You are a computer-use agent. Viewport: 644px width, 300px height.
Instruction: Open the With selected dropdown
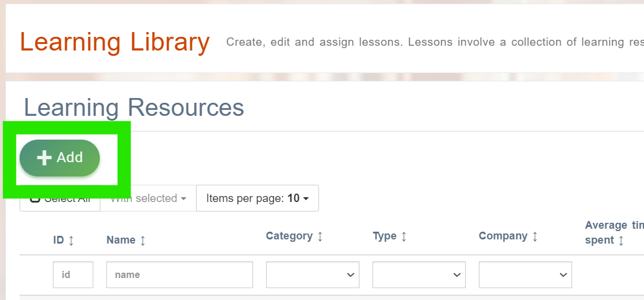[149, 198]
